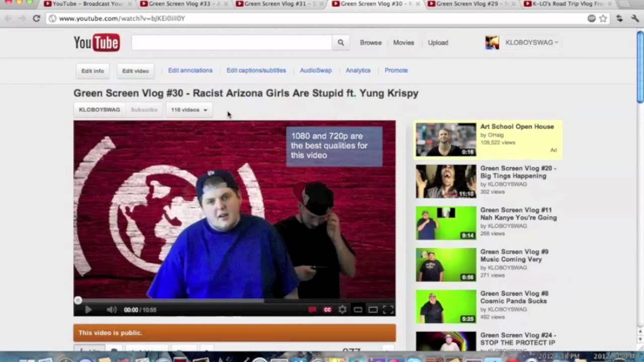Click Green Screen Vlog #20 title link
This screenshot has width=644, height=362.
(518, 172)
